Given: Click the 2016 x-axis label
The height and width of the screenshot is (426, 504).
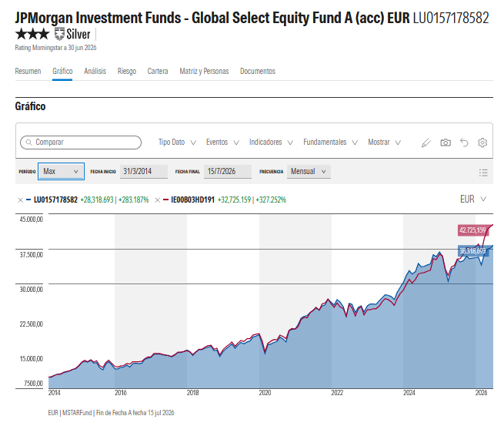Looking at the screenshot, I should click(121, 393).
